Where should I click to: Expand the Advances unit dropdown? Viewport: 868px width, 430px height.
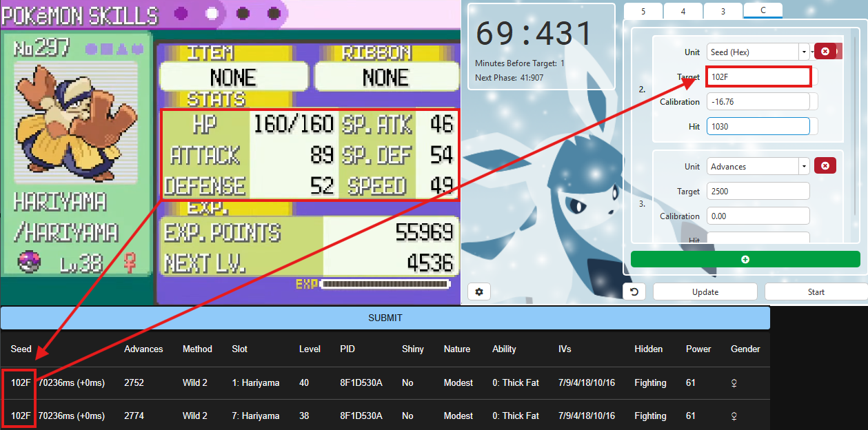[804, 166]
